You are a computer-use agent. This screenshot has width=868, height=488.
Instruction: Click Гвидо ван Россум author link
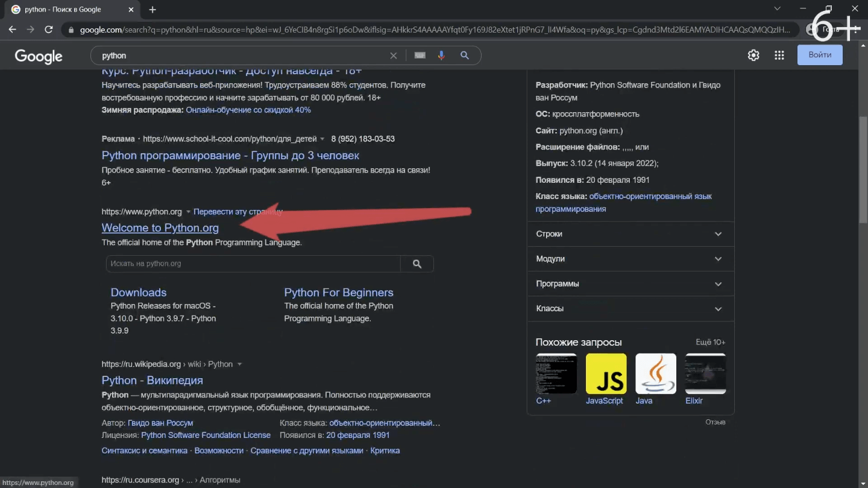pos(160,423)
